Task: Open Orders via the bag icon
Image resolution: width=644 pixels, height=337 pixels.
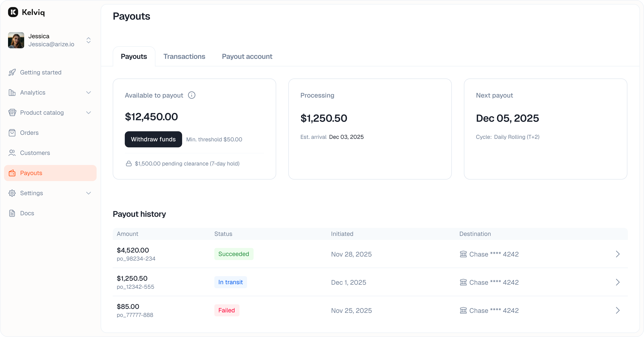Action: point(12,133)
